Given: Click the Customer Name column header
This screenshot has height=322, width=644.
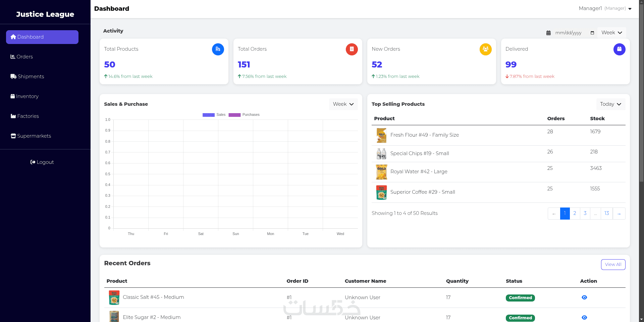Looking at the screenshot, I should click(x=365, y=281).
